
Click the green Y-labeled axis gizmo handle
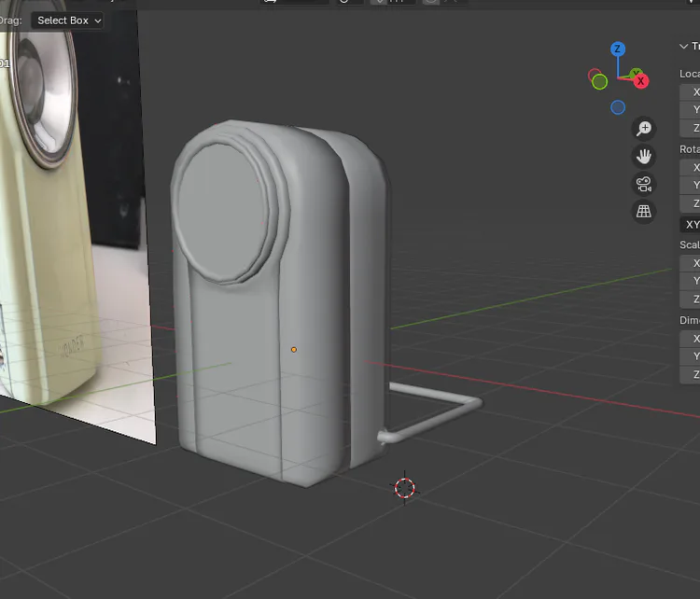[x=637, y=72]
